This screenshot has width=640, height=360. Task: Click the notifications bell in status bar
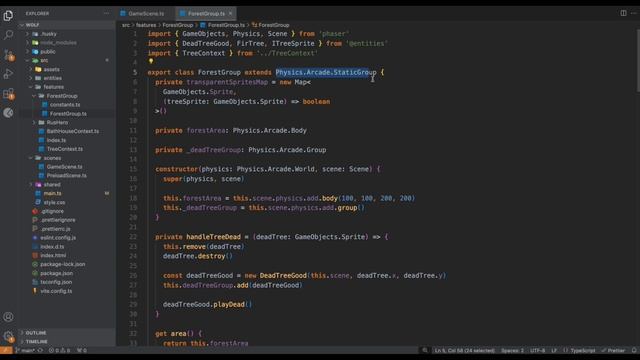click(x=634, y=350)
